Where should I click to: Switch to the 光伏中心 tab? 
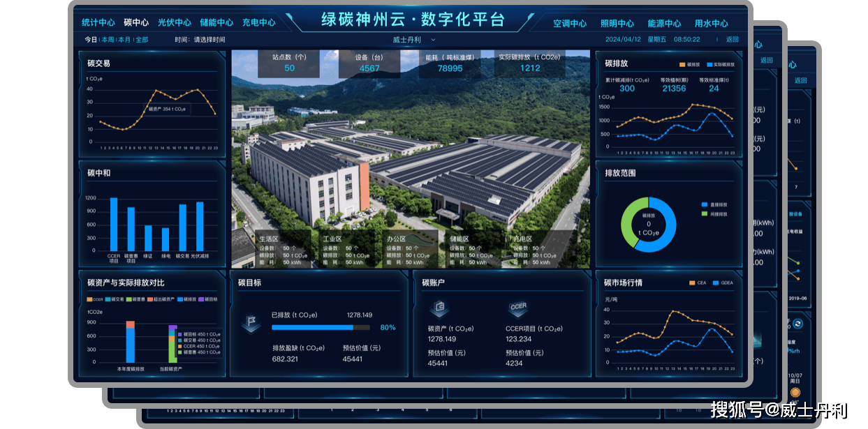pos(174,22)
